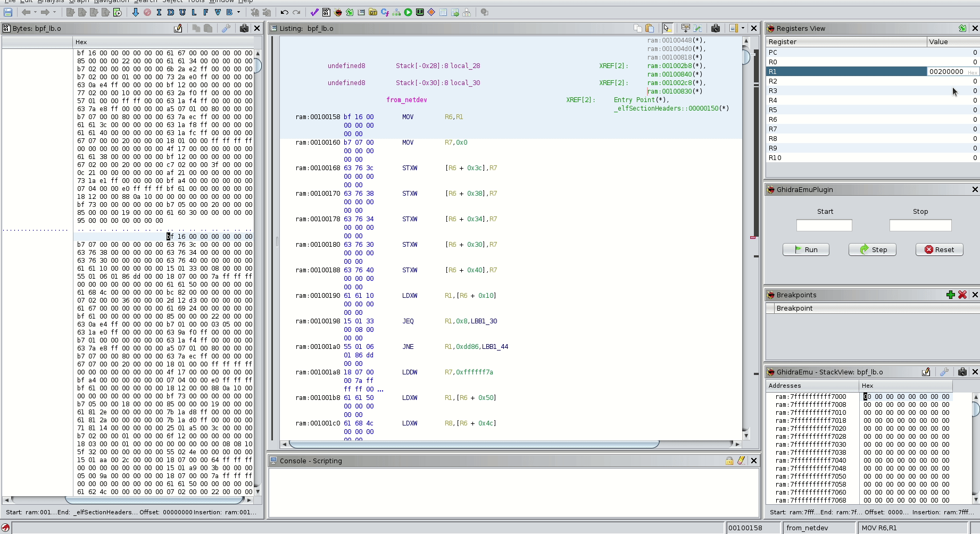Click the blue down-arrow navigation icon
This screenshot has width=980, height=534.
[x=136, y=12]
